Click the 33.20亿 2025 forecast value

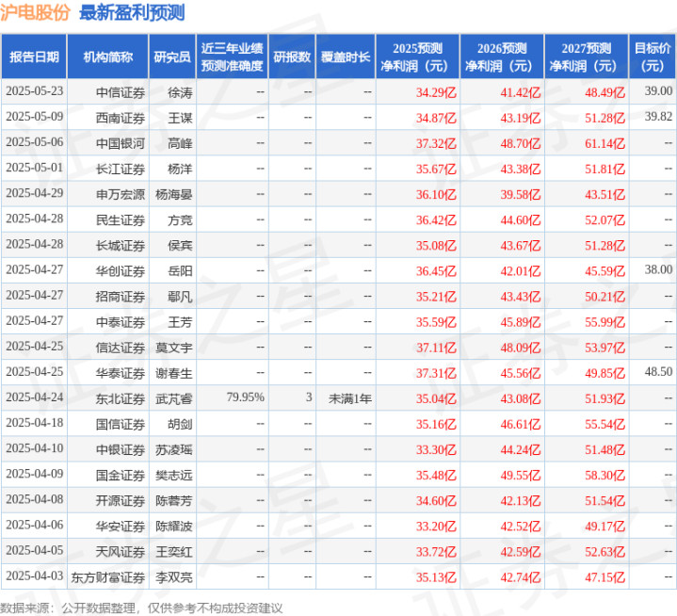point(436,526)
